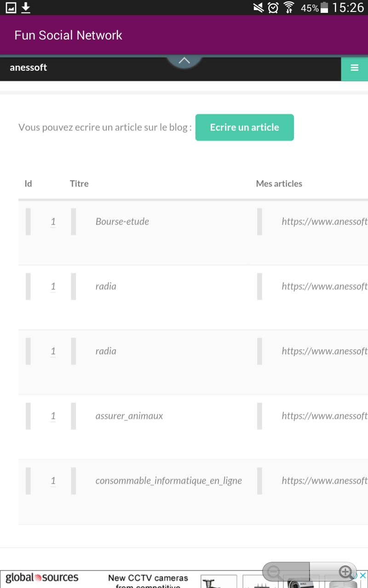Tap the alarm clock status icon

click(273, 7)
